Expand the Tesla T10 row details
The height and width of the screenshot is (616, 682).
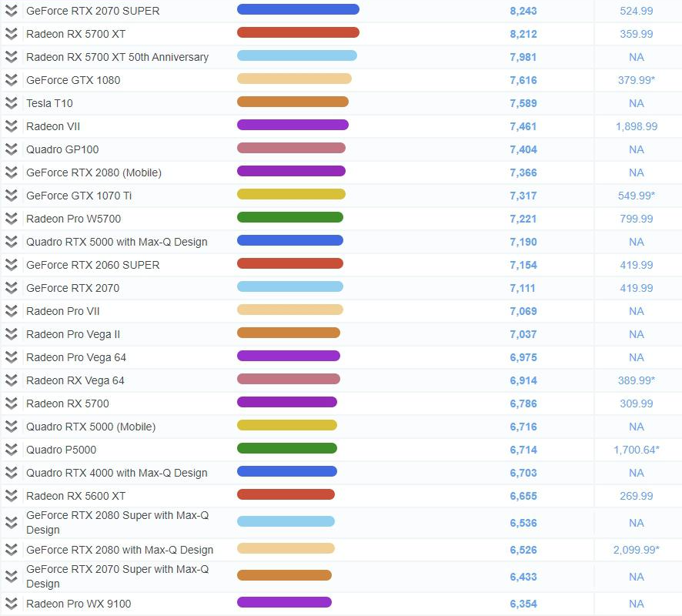pyautogui.click(x=11, y=102)
